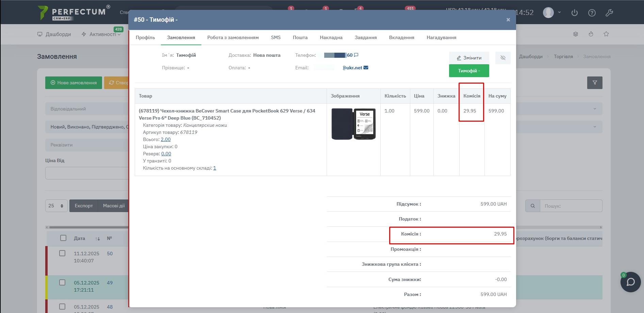Switch to the Профіль tab
The height and width of the screenshot is (313, 644).
tap(145, 37)
